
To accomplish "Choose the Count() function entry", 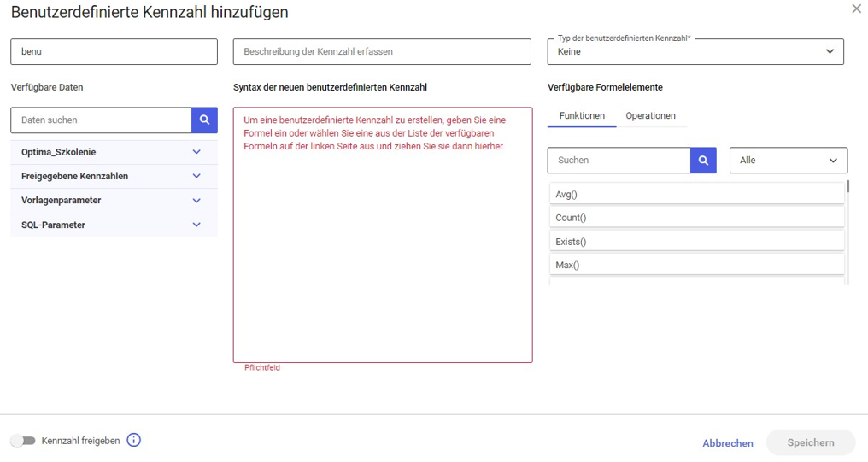I will click(697, 218).
